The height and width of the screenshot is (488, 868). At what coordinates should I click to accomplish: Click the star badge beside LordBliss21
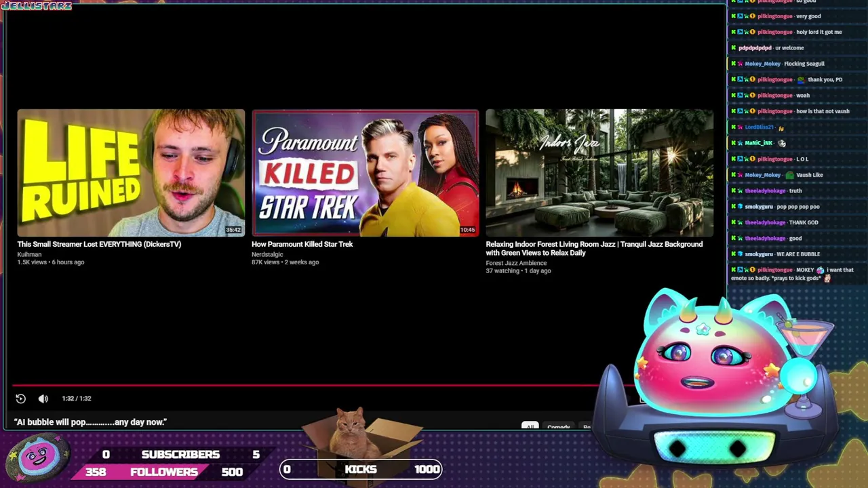point(740,127)
